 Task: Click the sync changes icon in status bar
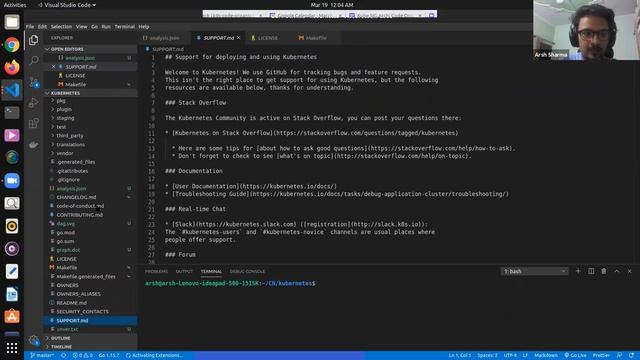[64, 355]
